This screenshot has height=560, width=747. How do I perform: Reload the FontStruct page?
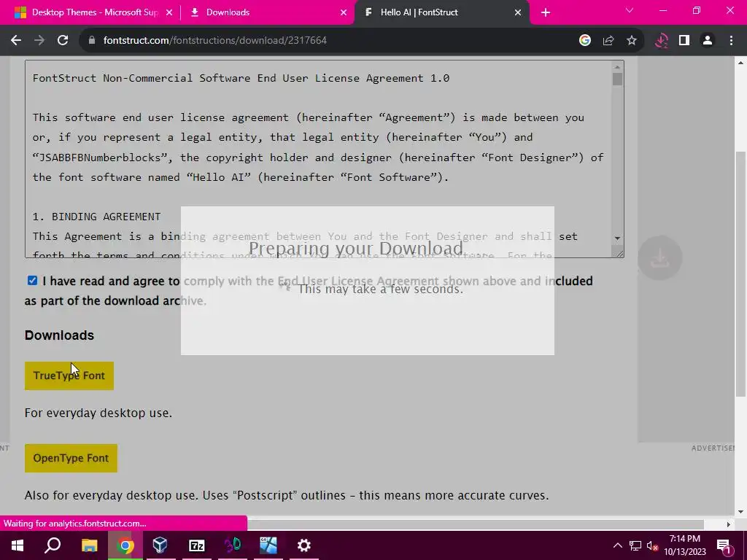click(x=63, y=41)
